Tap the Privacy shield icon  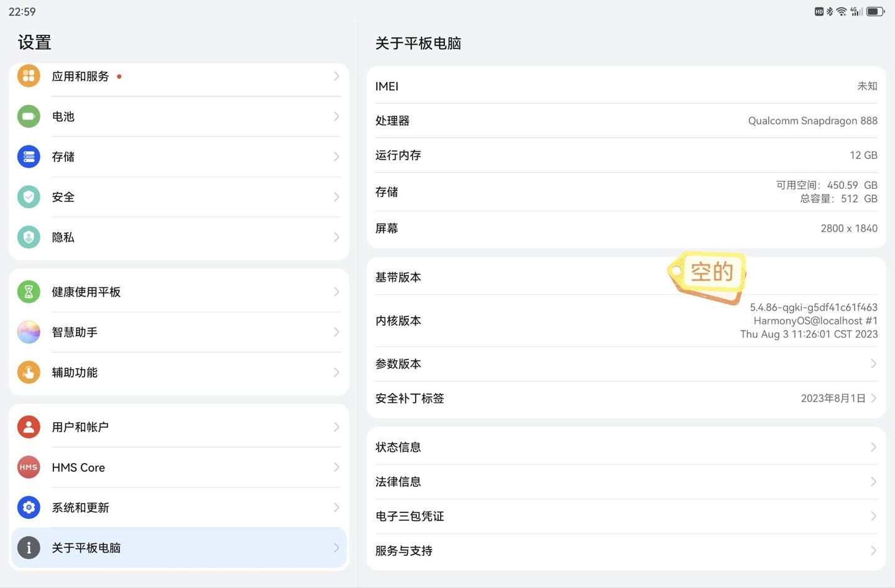(x=29, y=237)
